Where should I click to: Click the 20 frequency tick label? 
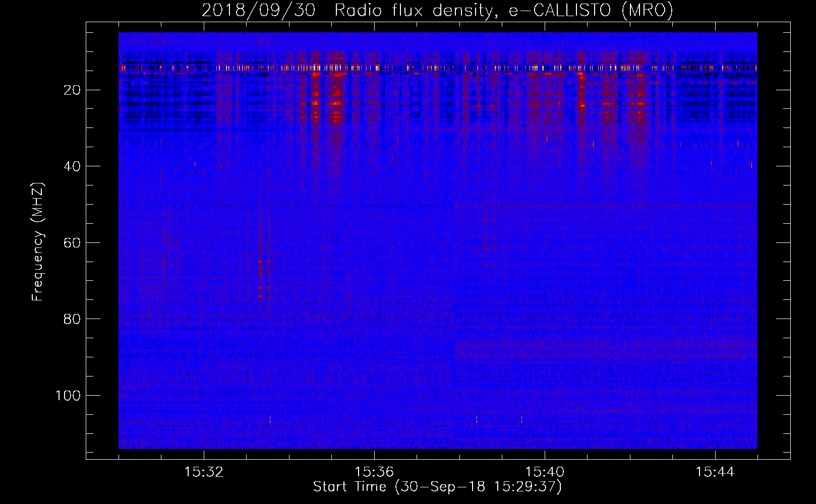coord(73,90)
